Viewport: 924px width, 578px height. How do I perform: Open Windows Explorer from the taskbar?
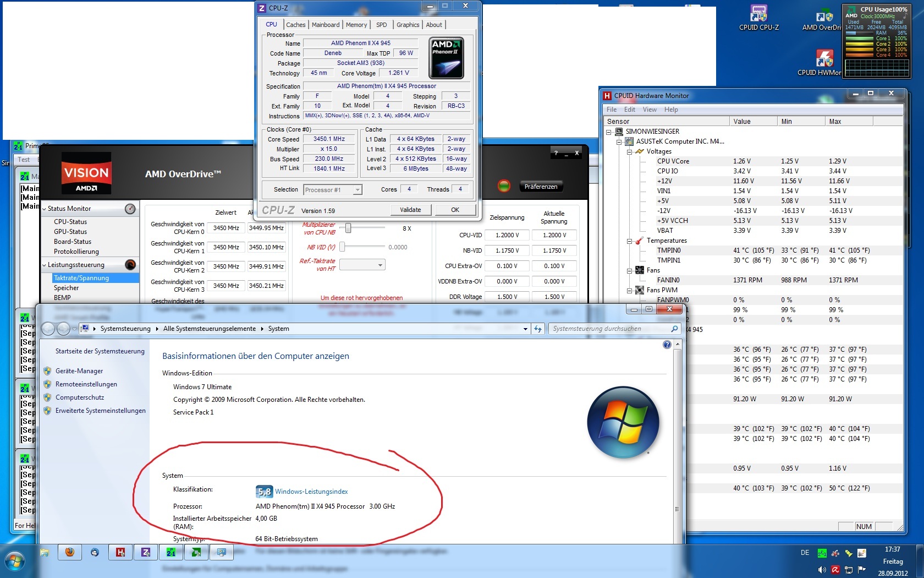coord(45,552)
